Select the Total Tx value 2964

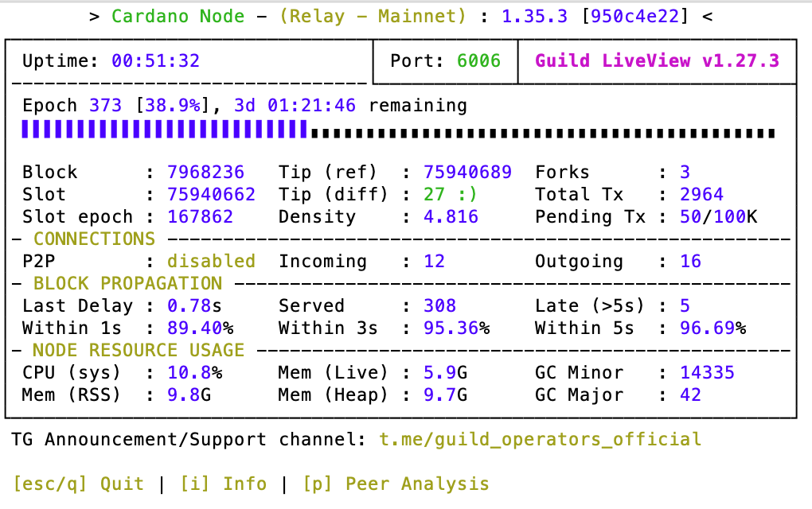click(x=701, y=195)
